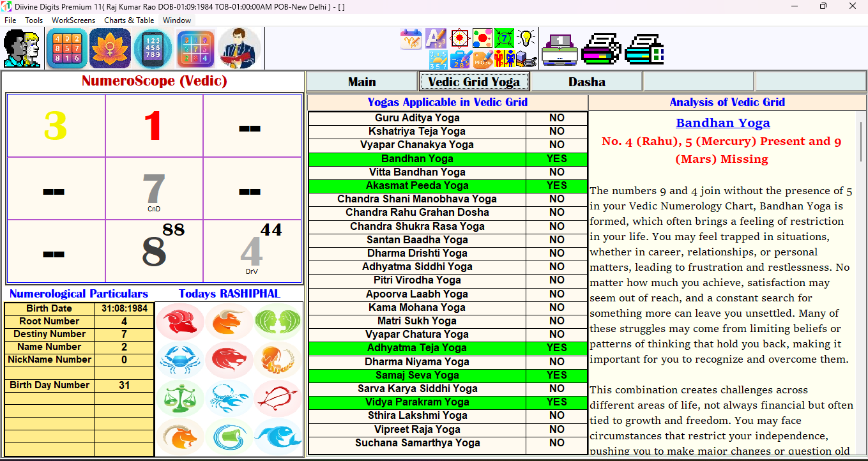
Task: Switch to the Dasha tab
Action: click(x=587, y=81)
